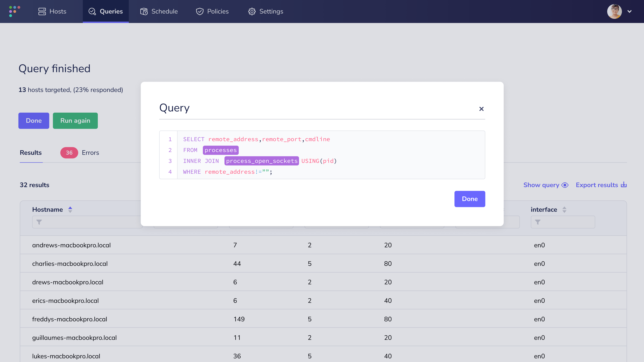Click the Hostname filter funnel icon
644x362 pixels.
coord(39,222)
